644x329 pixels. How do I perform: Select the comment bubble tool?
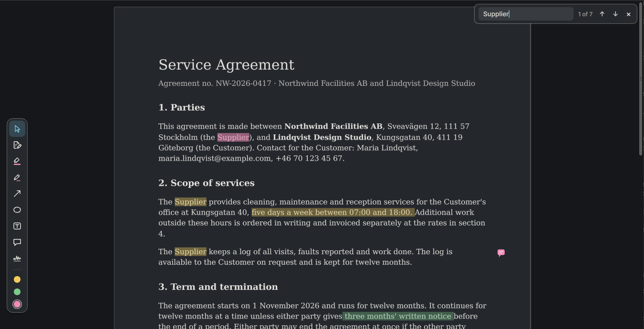pyautogui.click(x=17, y=242)
